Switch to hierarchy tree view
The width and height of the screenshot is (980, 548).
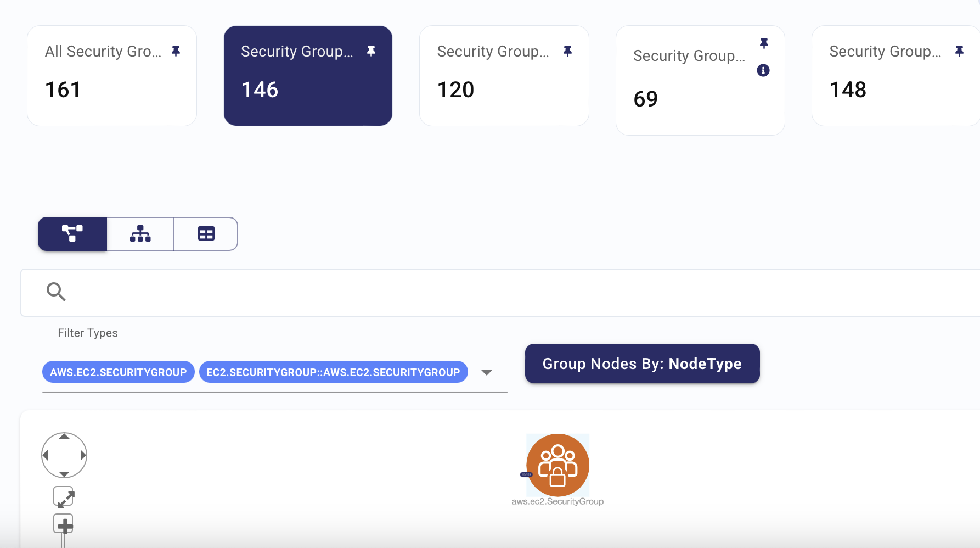140,234
